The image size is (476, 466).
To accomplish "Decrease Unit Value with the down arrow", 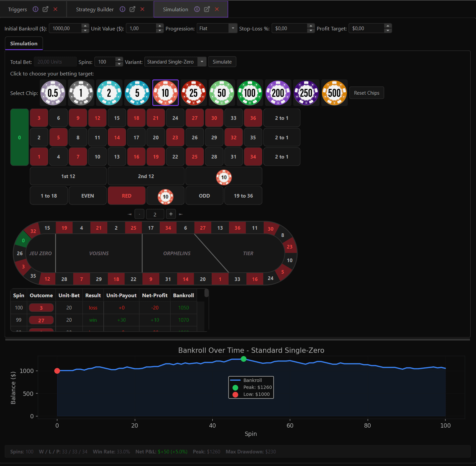I will [160, 31].
